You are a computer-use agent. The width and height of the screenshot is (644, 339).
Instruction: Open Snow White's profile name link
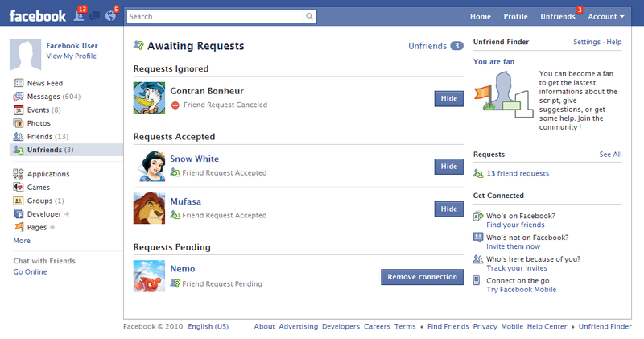click(194, 159)
